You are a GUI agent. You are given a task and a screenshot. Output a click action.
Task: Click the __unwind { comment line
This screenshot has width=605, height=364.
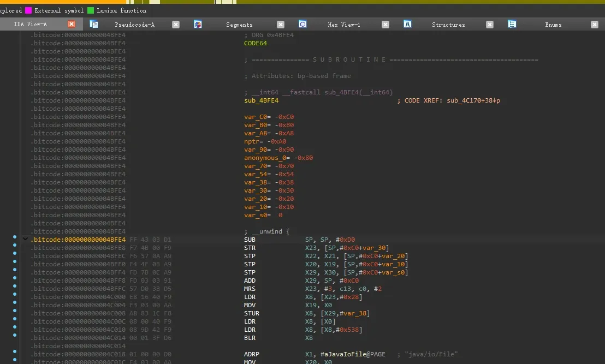[x=266, y=231]
